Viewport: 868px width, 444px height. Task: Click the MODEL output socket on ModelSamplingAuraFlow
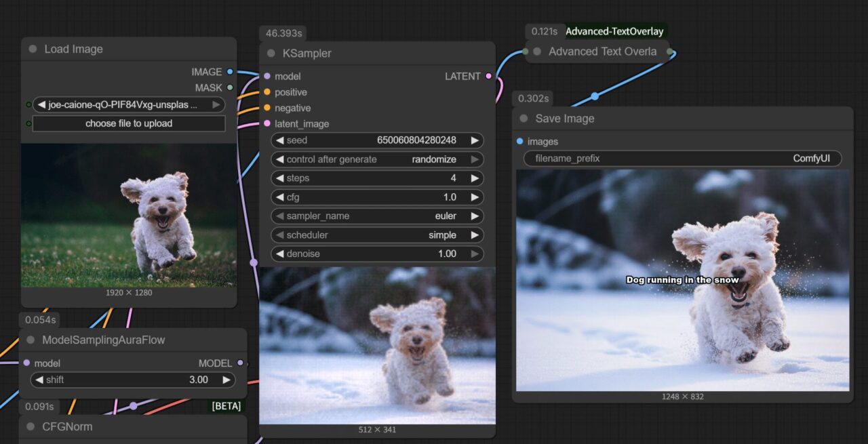point(240,363)
